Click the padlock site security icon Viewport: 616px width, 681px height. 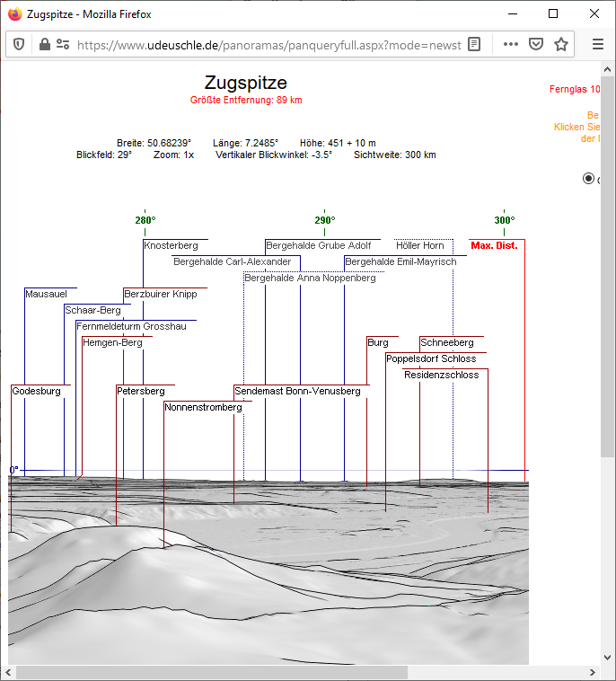(x=43, y=44)
